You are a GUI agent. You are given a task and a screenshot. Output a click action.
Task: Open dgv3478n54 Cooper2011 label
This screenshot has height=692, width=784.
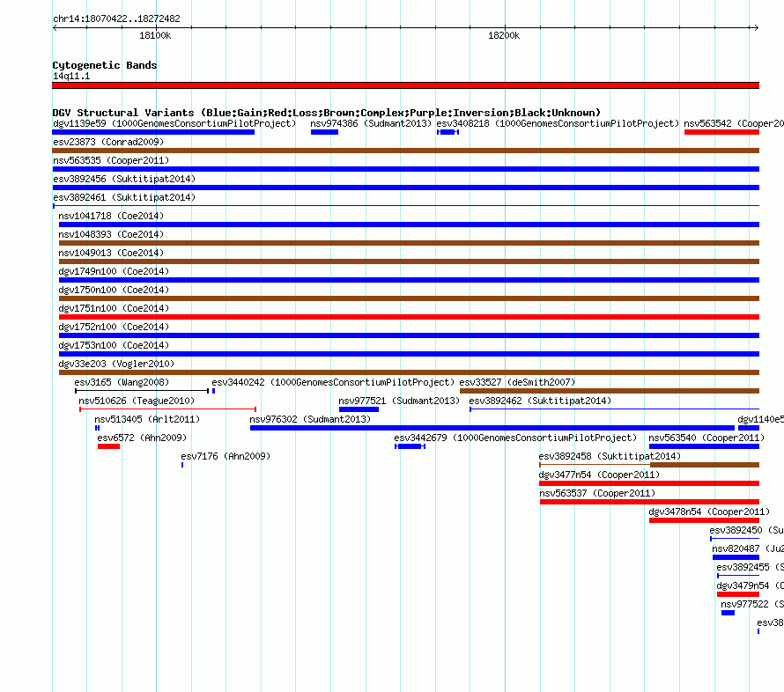[x=709, y=512]
